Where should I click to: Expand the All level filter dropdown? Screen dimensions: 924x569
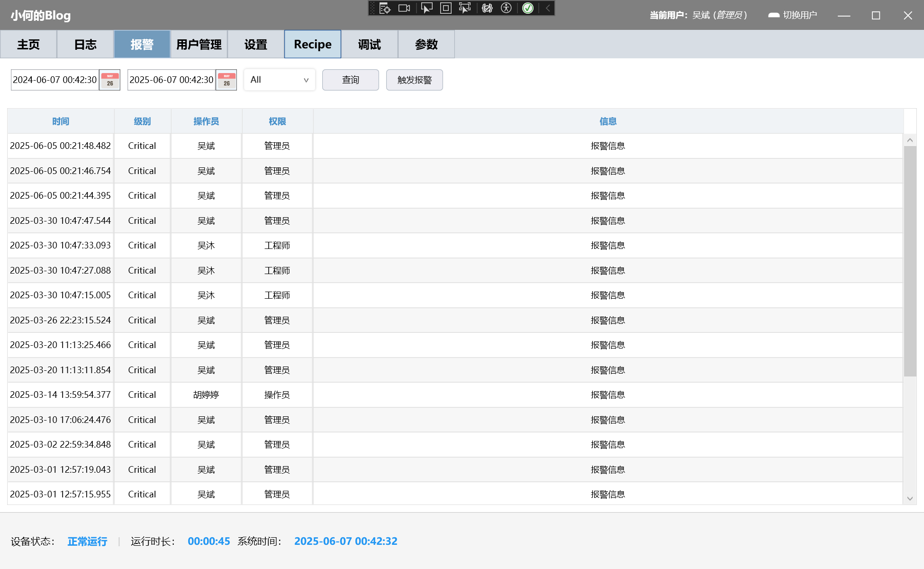[280, 80]
